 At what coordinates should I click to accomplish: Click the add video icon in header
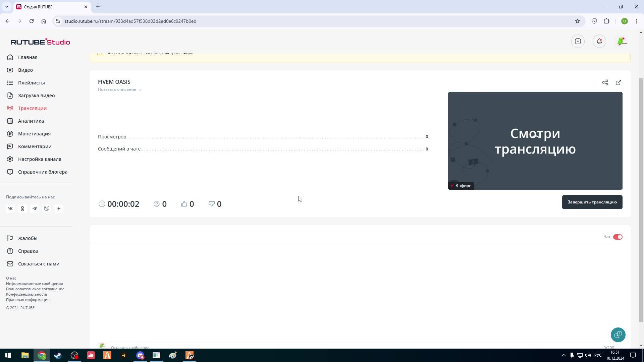[578, 41]
